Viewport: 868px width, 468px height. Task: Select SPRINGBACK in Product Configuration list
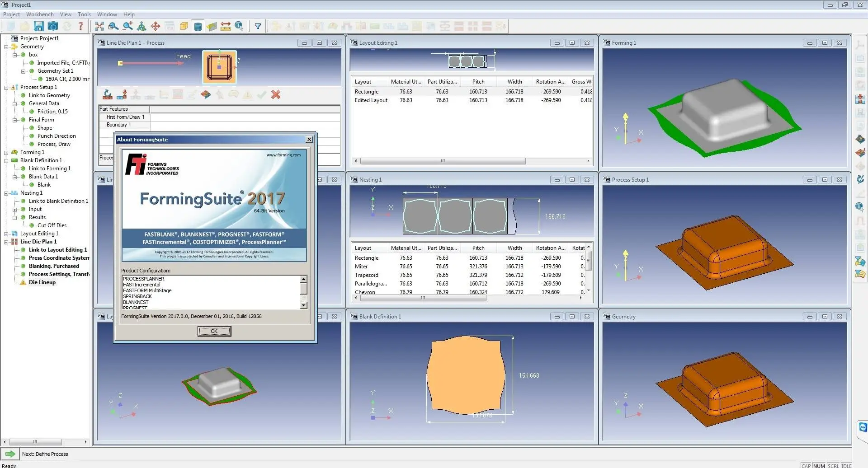[x=137, y=296]
